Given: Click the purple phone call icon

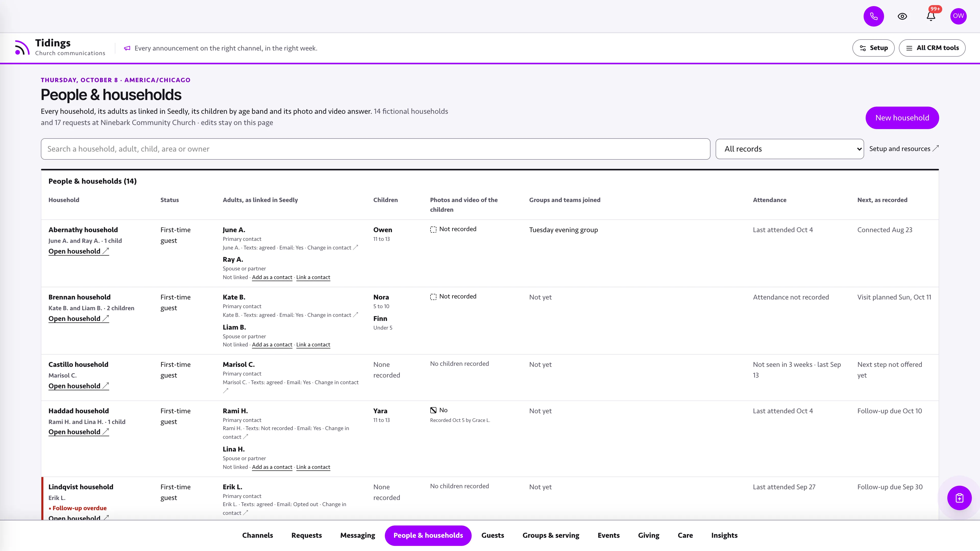Looking at the screenshot, I should tap(874, 16).
